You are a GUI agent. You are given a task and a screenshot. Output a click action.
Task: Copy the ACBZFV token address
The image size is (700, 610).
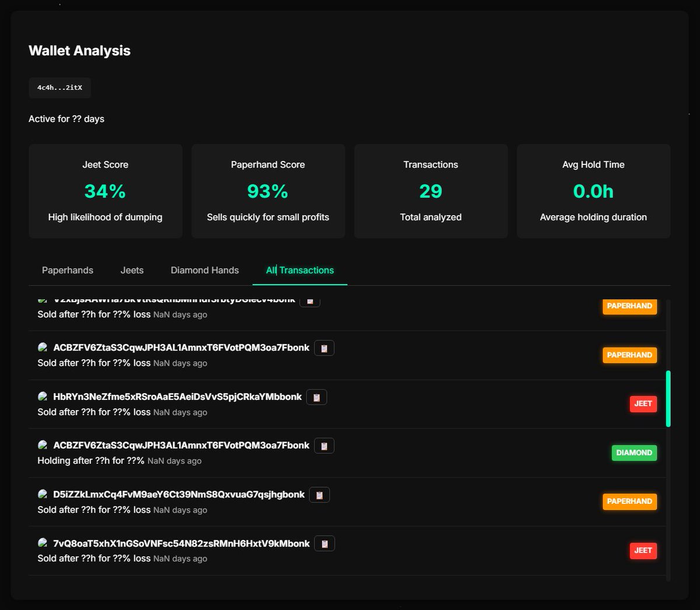[x=324, y=348]
